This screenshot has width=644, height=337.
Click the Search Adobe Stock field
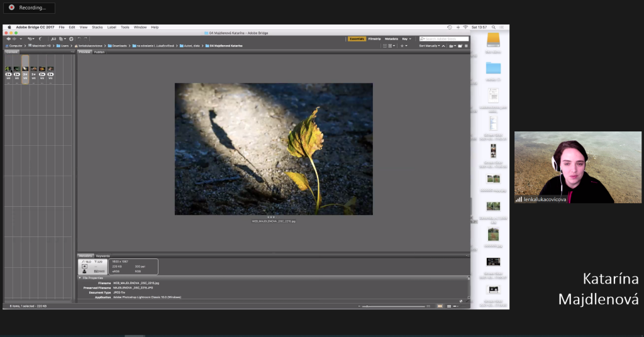coord(444,39)
